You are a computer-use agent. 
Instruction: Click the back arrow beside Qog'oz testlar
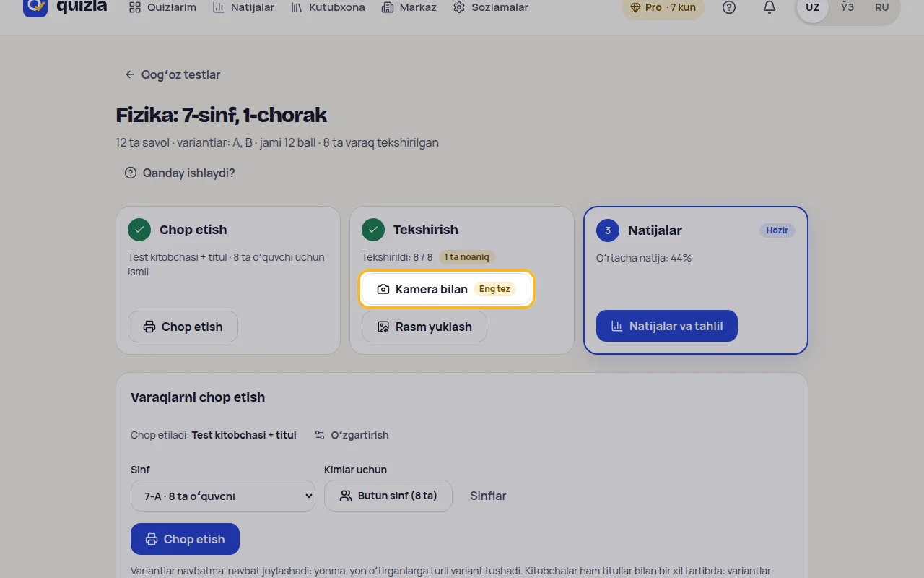(x=130, y=74)
